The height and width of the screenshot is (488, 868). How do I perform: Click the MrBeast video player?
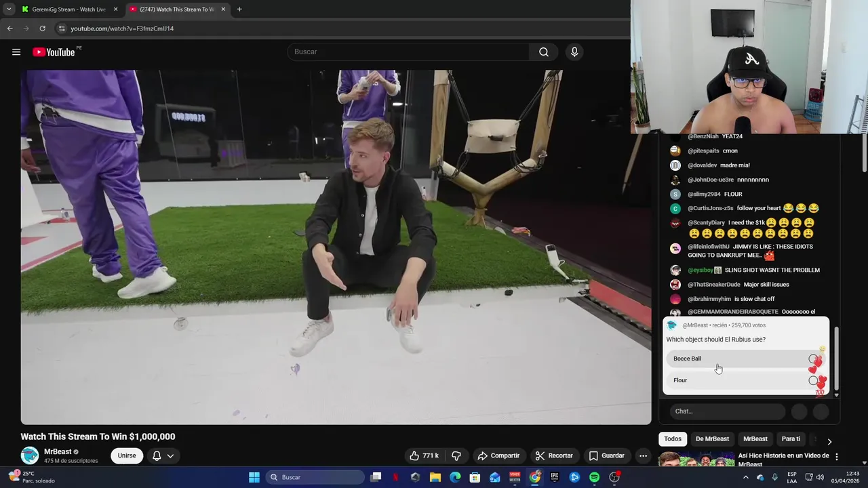click(336, 247)
